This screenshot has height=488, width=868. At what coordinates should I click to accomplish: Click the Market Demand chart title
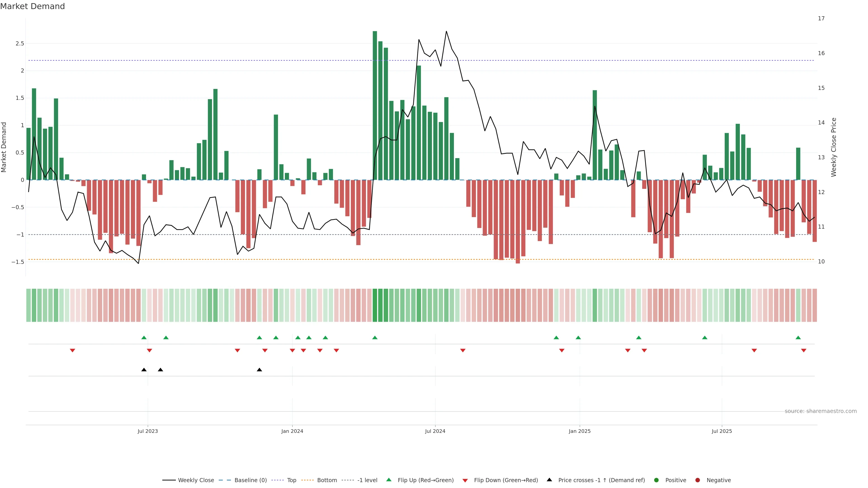click(x=32, y=6)
